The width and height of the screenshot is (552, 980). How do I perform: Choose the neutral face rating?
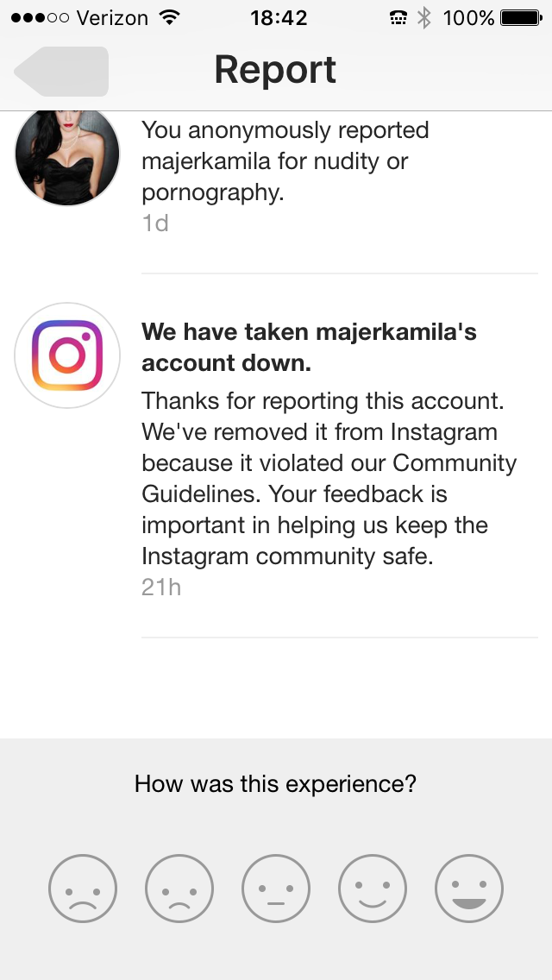coord(276,889)
